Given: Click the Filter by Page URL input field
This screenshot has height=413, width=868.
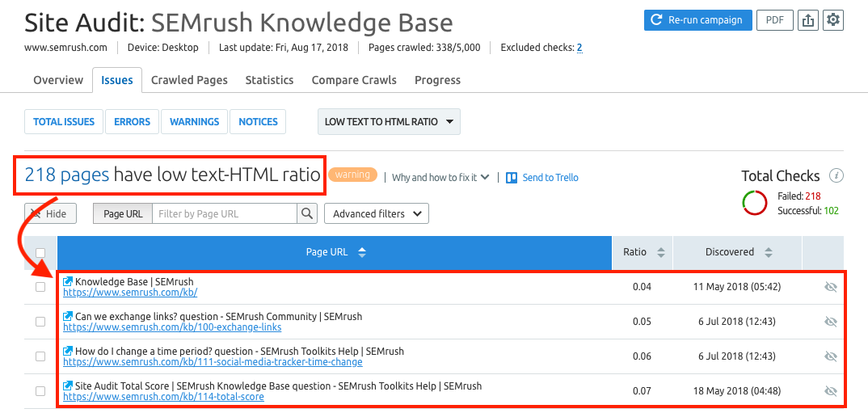Looking at the screenshot, I should 225,213.
